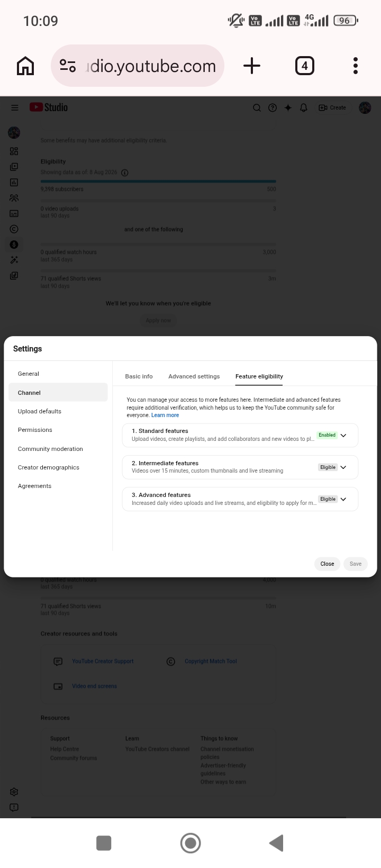
Task: Open the browser home page icon
Action: 25,66
